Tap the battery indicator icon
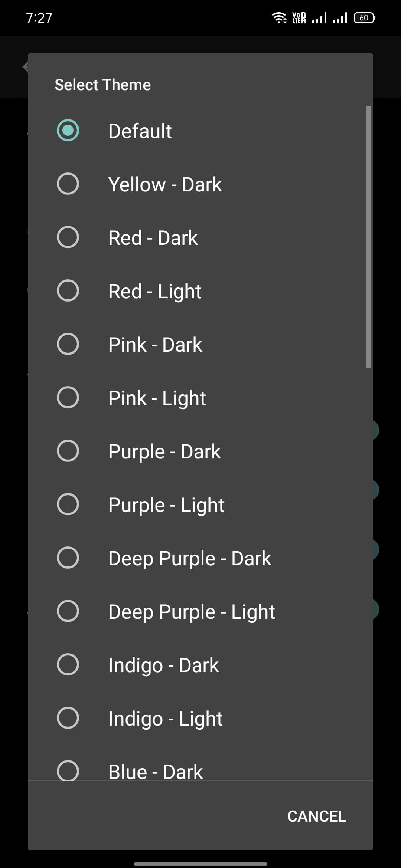 tap(365, 17)
